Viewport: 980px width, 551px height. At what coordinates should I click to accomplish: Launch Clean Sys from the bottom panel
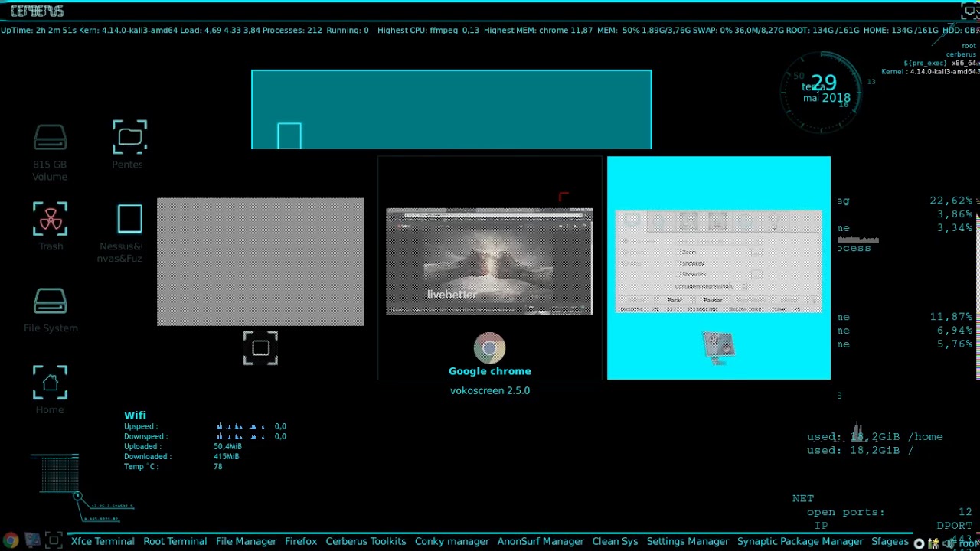[615, 541]
